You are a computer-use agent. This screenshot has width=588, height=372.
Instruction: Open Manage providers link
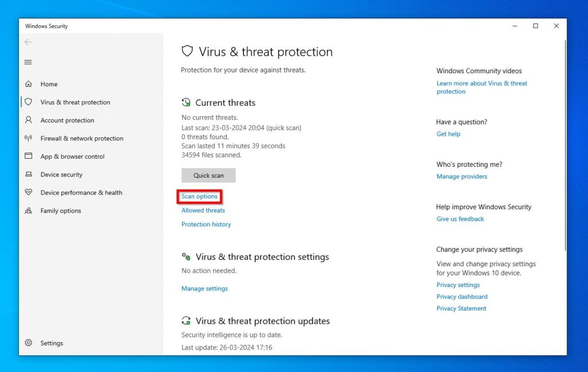(x=462, y=176)
